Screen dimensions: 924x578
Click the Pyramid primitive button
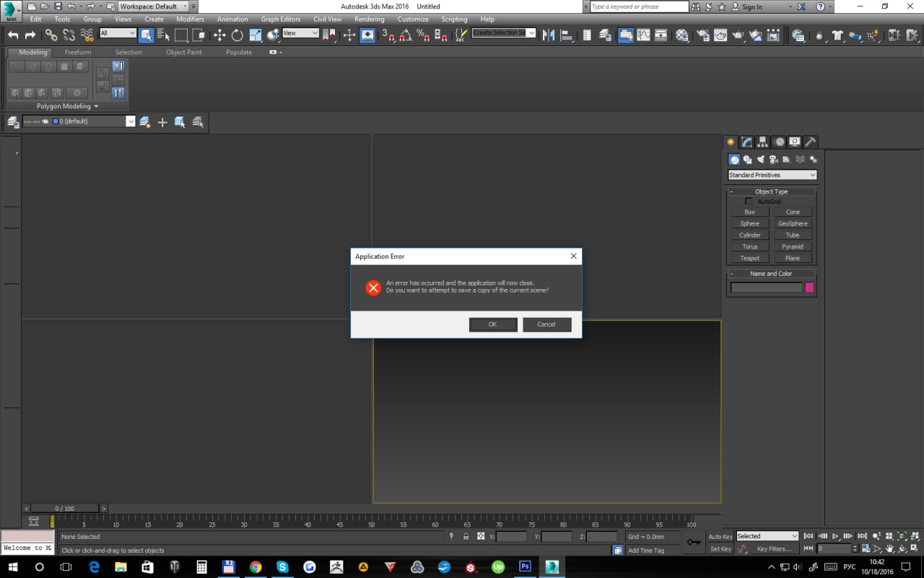[793, 246]
